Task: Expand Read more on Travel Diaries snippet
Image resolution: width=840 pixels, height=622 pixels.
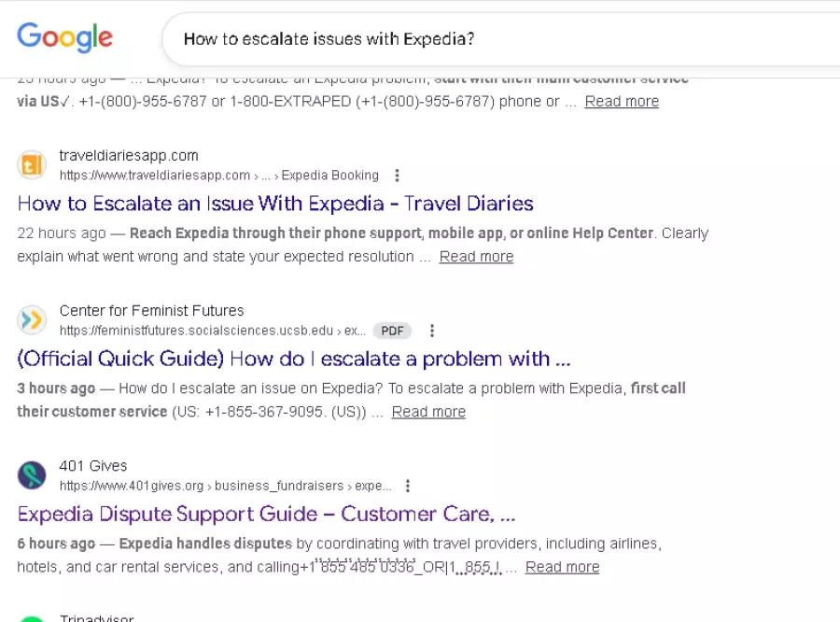Action: point(476,257)
